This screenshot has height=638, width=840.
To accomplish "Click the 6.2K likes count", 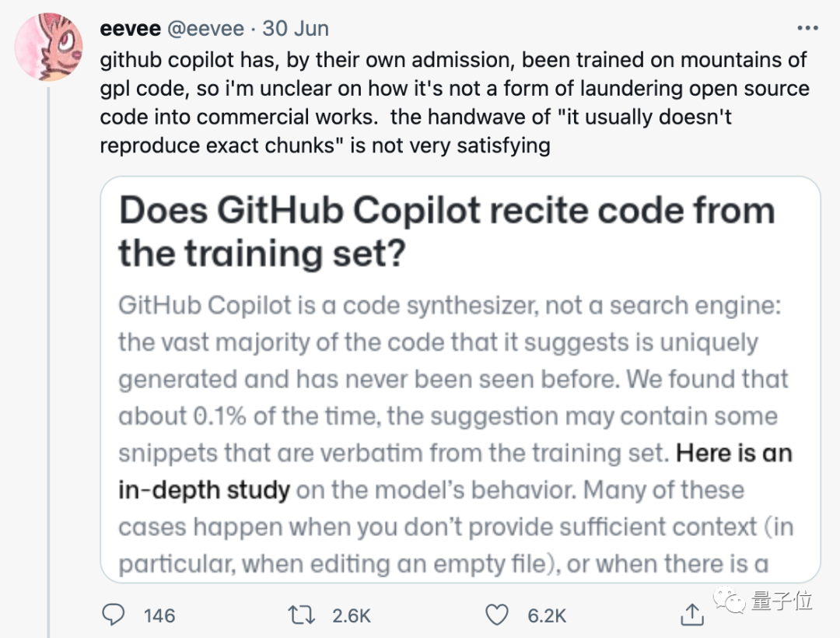I will 546,615.
